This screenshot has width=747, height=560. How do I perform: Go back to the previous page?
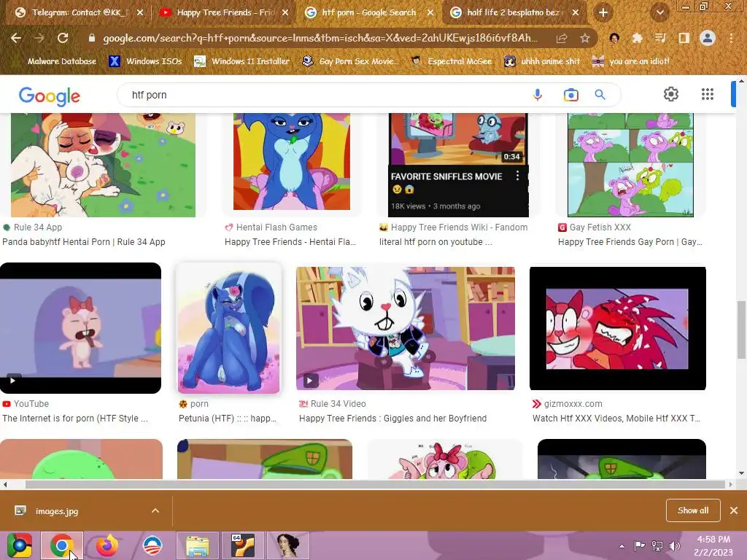pos(16,38)
